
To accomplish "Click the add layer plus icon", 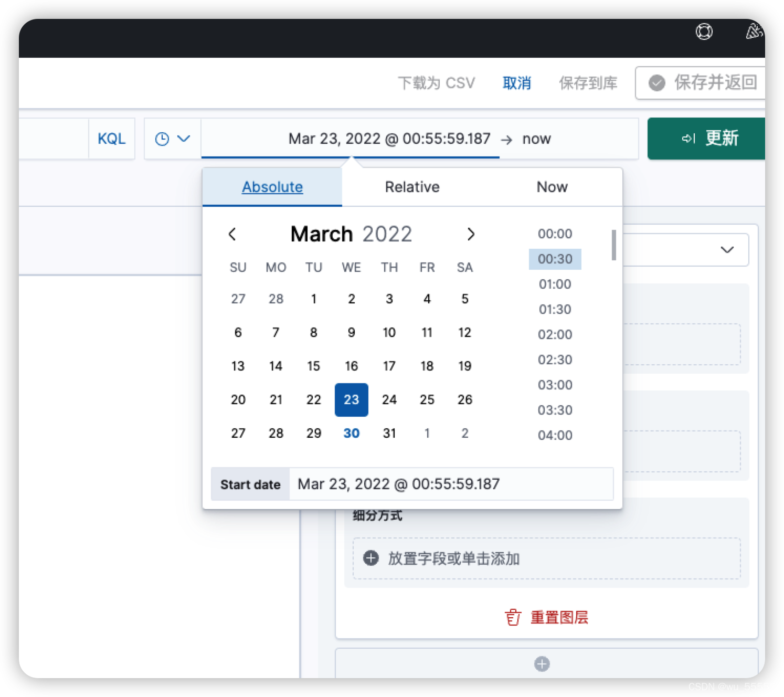I will click(542, 664).
